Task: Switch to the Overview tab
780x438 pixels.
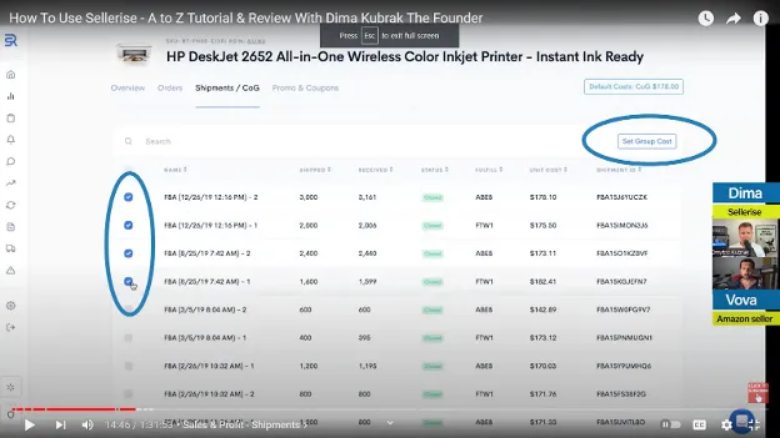Action: [128, 88]
